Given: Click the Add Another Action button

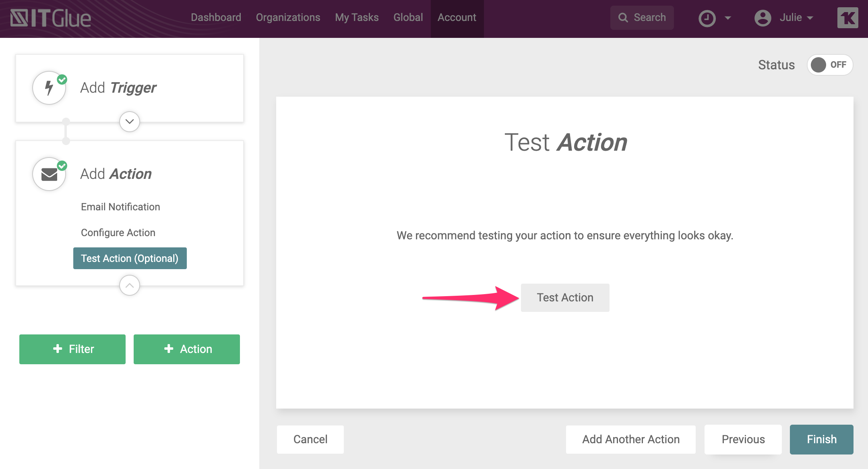Looking at the screenshot, I should (x=630, y=439).
